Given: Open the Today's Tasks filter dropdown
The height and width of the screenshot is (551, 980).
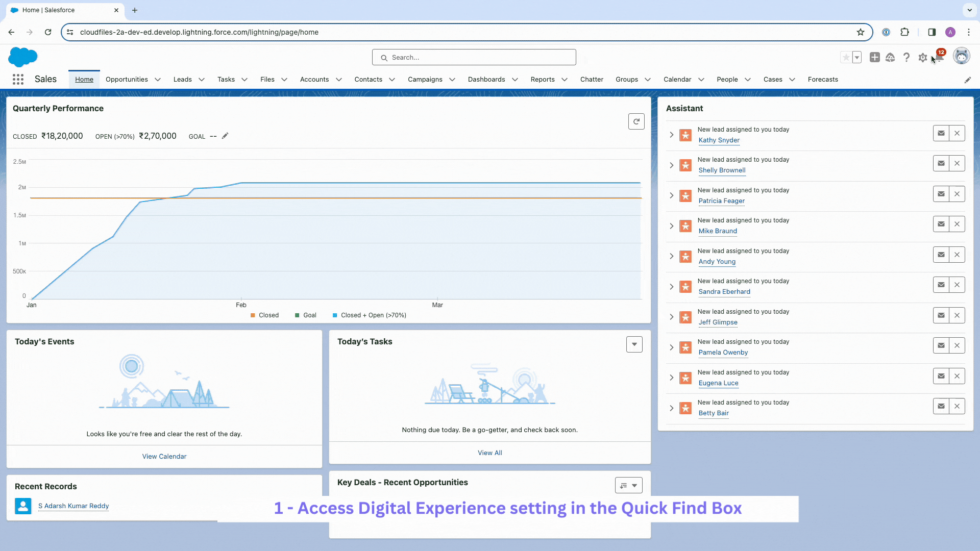Looking at the screenshot, I should [634, 344].
